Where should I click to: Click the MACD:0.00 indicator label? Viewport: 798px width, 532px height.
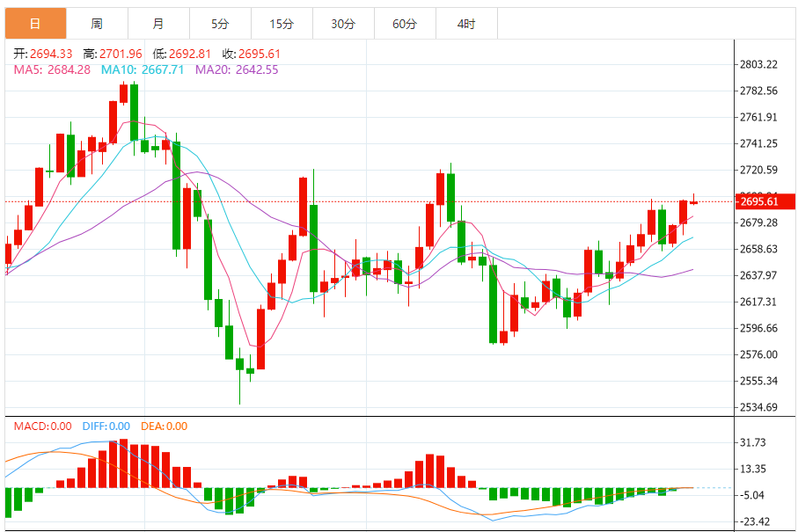pos(43,426)
